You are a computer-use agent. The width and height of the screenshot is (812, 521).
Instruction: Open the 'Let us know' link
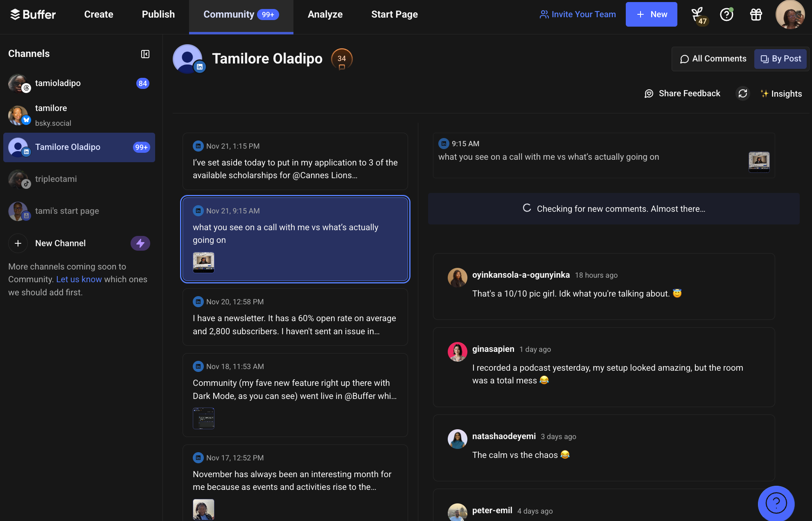pos(79,279)
